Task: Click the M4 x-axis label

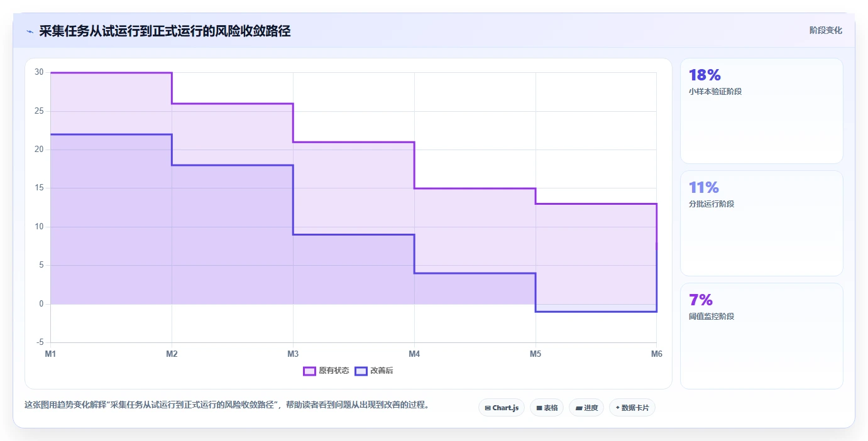Action: (x=414, y=354)
